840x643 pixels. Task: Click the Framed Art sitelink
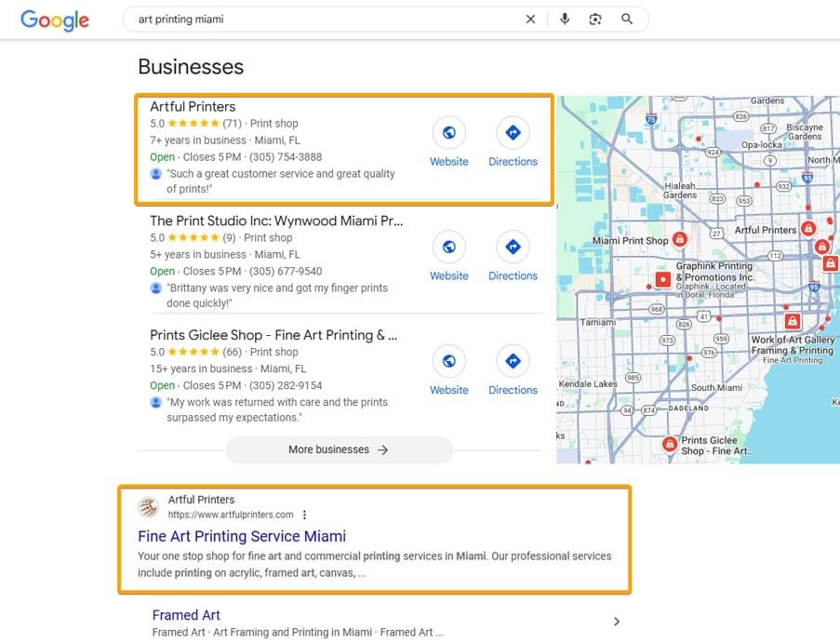[186, 615]
